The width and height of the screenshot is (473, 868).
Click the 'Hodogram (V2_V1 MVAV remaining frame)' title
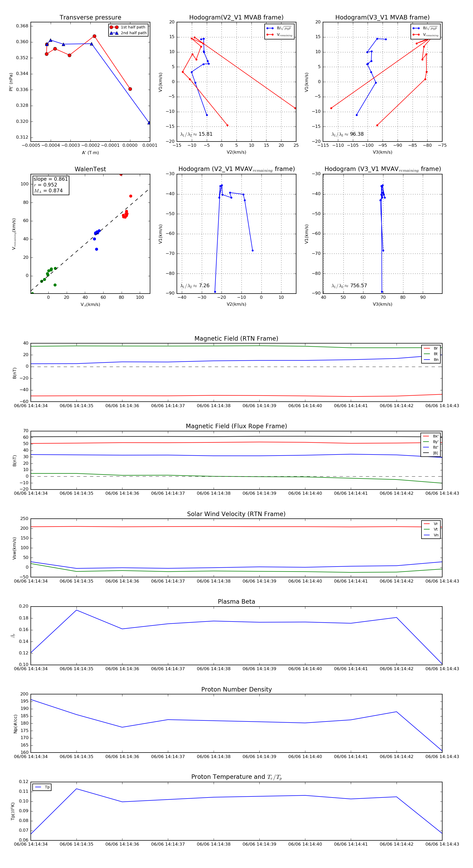pyautogui.click(x=236, y=169)
